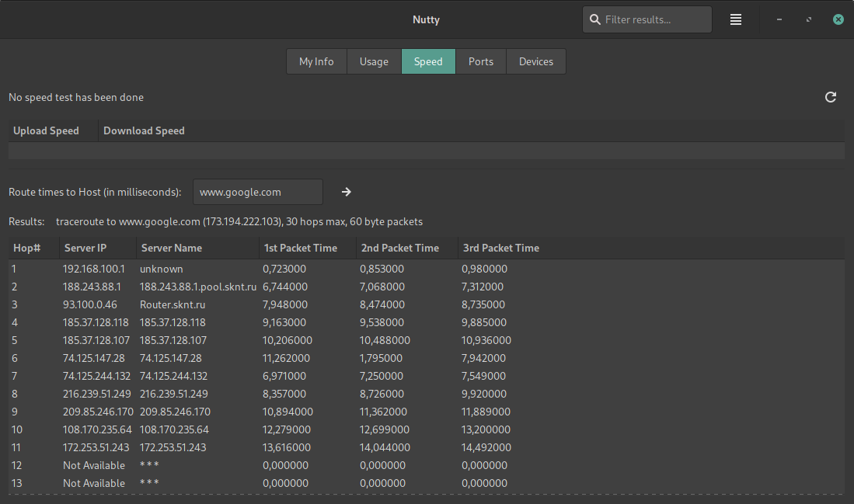Click the search magnifier icon
This screenshot has width=854, height=504.
pyautogui.click(x=595, y=19)
